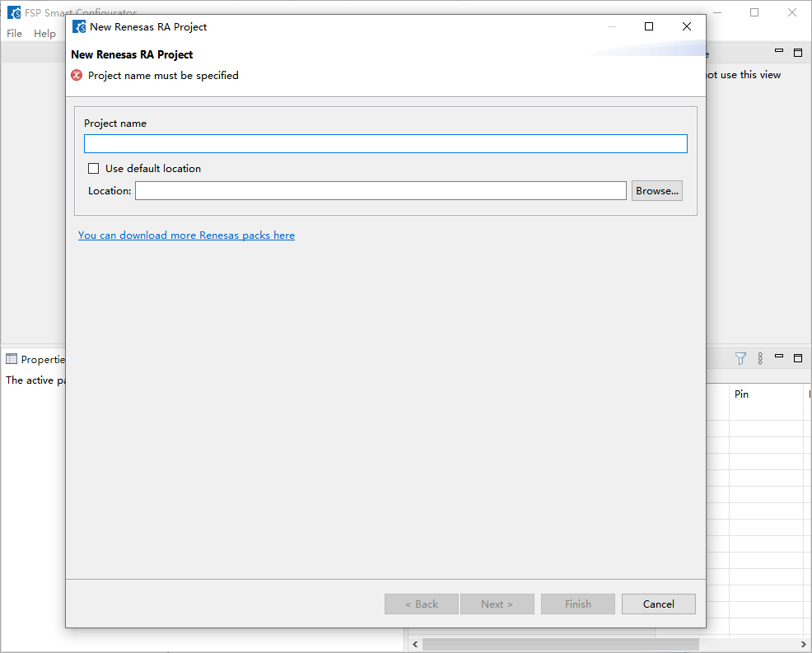Open the File menu in FSP Smart Configurator
Image resolution: width=812 pixels, height=653 pixels.
15,33
